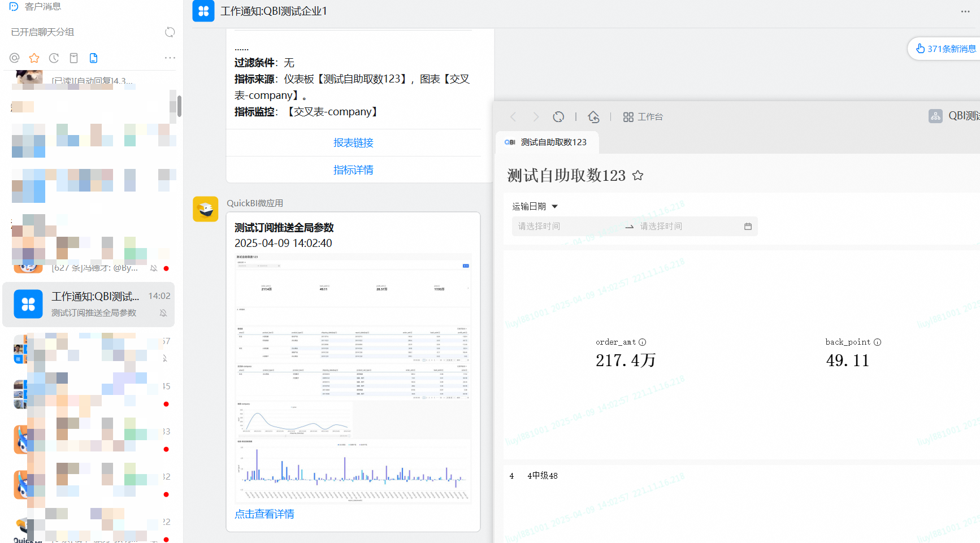Screen dimensions: 980x543
Task: Go back with the left arrow
Action: (x=513, y=116)
